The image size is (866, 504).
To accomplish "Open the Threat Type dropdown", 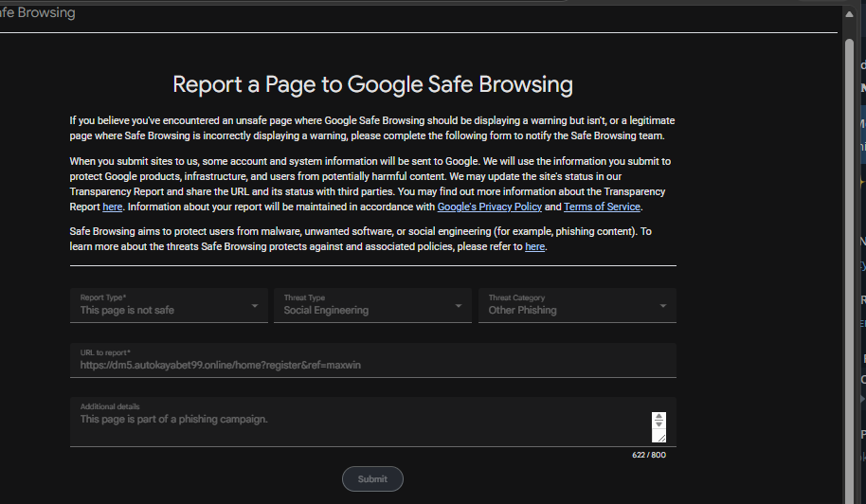I will (372, 305).
